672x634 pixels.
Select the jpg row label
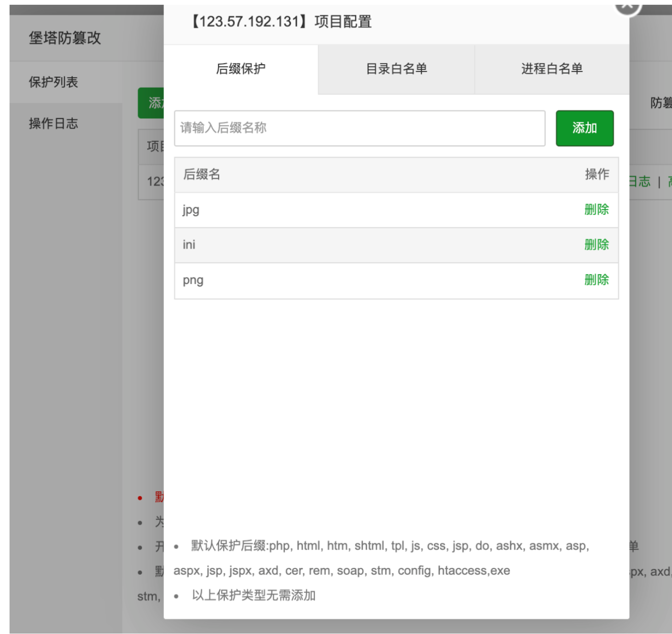pos(191,210)
